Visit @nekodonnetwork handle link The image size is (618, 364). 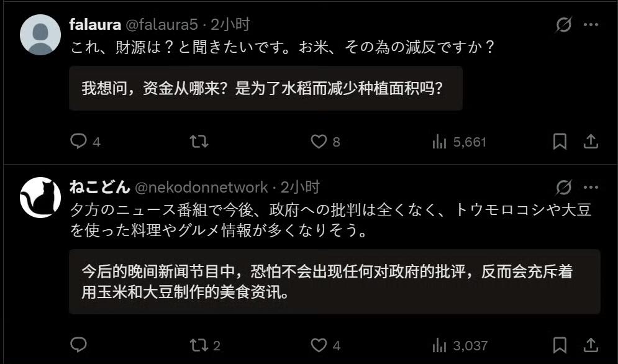click(201, 188)
